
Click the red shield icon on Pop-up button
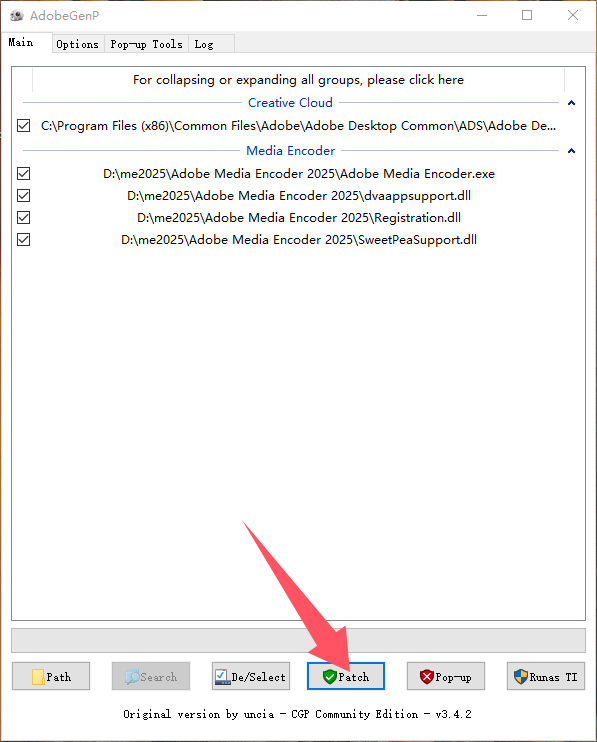427,677
